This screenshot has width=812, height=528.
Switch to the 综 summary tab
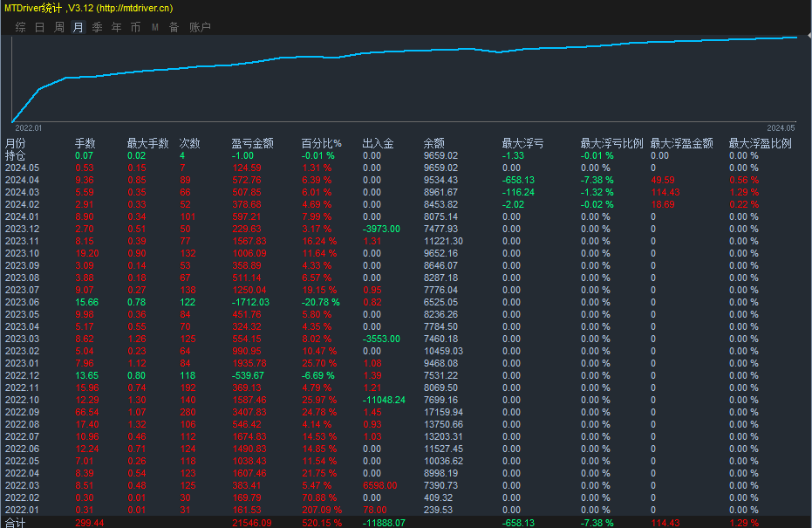click(21, 27)
